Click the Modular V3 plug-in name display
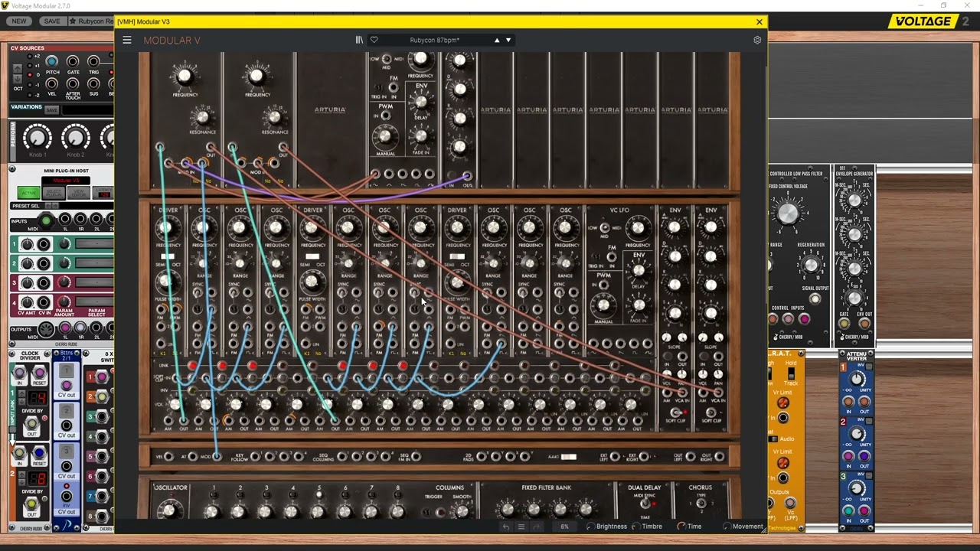 point(65,181)
